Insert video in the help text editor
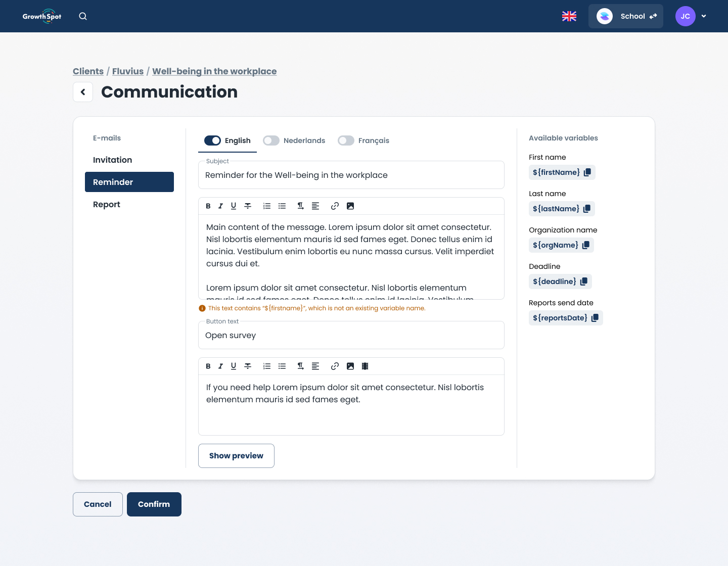 click(365, 366)
